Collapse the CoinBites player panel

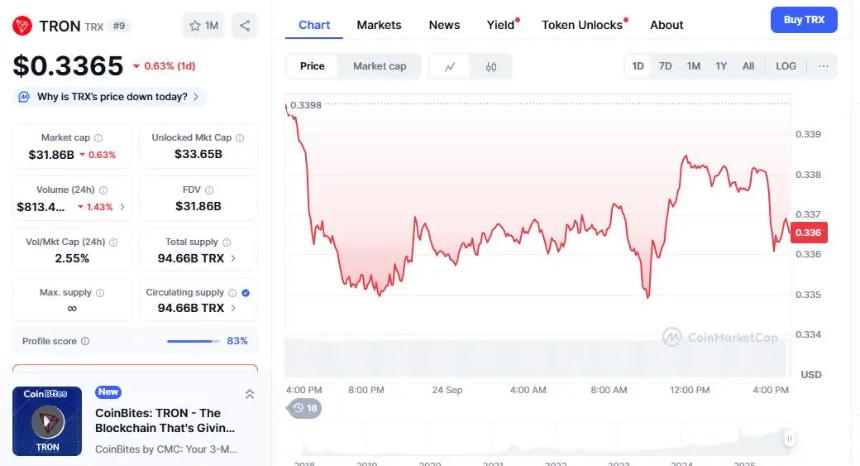249,394
